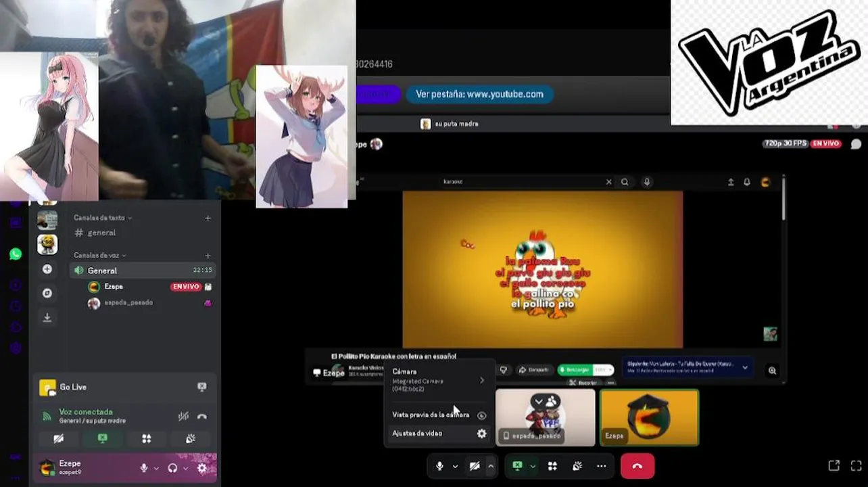Image resolution: width=868 pixels, height=487 pixels.
Task: Open activities in bottom call controls
Action: (x=552, y=466)
